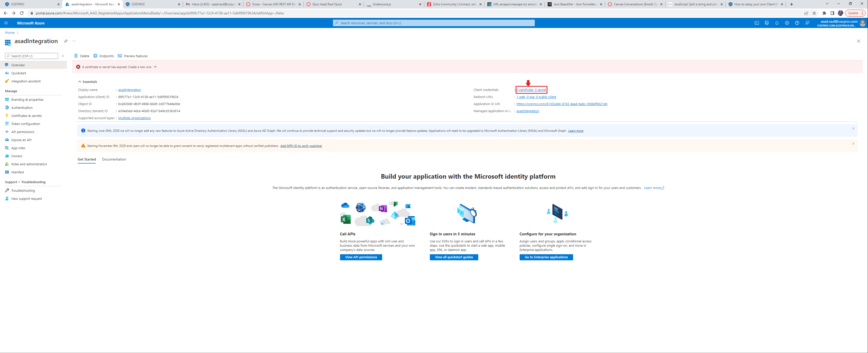Viewport: 868px width, 353px height.
Task: Open the managed application asadIntegration link
Action: (528, 111)
